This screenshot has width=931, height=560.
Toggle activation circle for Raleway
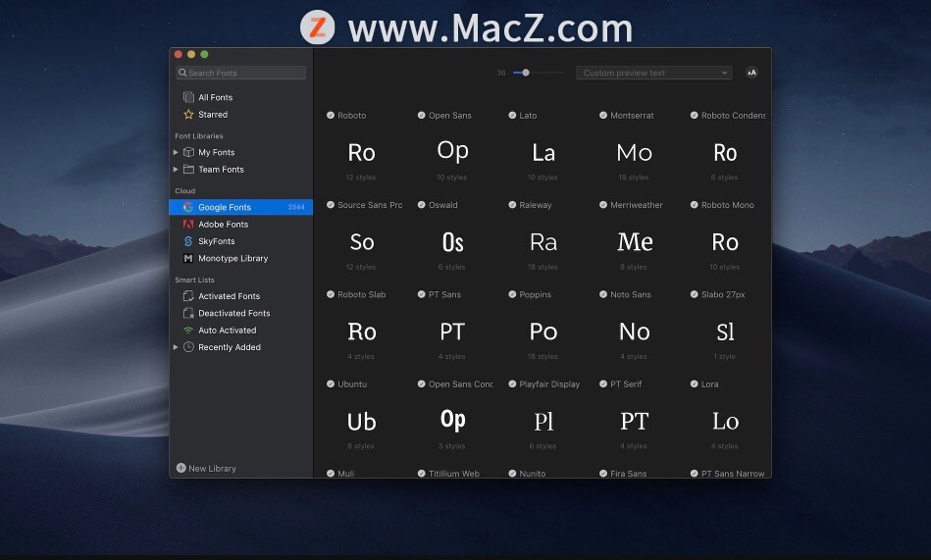(x=512, y=205)
